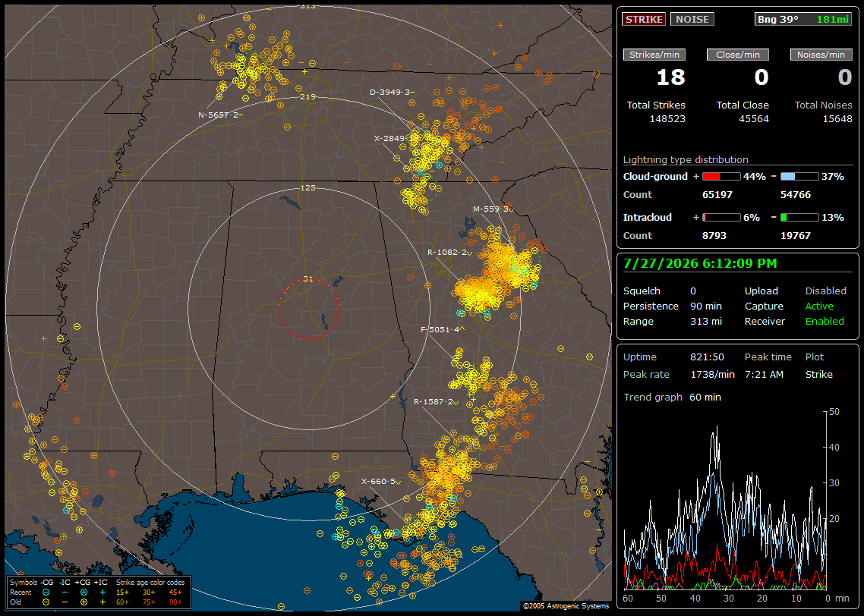
Task: Toggle the Capture Active status
Action: (818, 306)
